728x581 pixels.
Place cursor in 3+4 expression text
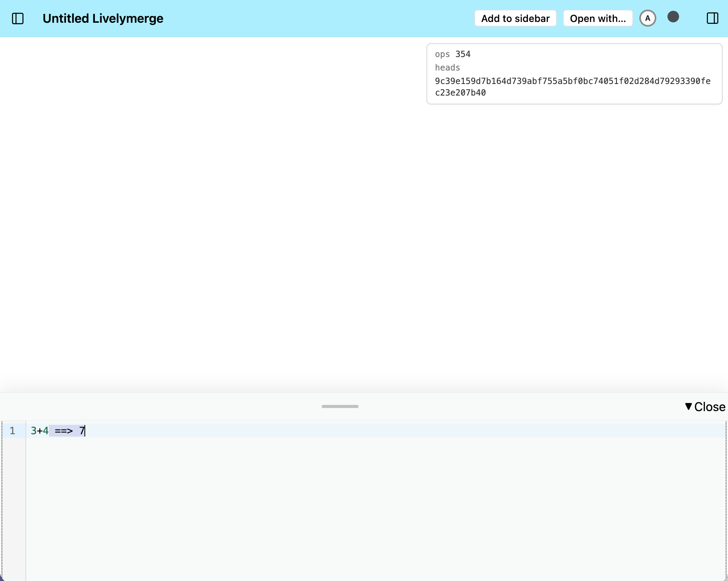click(x=40, y=431)
